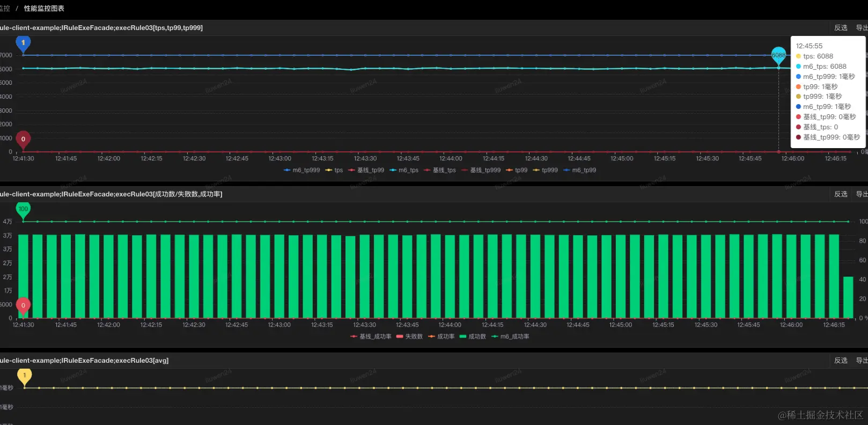Click tooltip row '基线_tp99: 0毫秒'
This screenshot has height=425, width=868.
(826, 117)
